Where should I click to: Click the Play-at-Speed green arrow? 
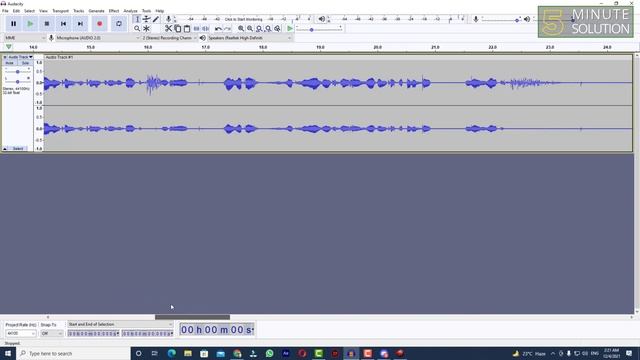290,29
